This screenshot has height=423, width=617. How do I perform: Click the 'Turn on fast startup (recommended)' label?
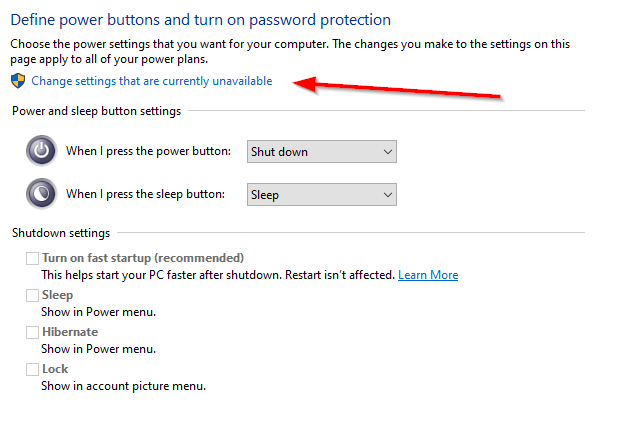(143, 258)
